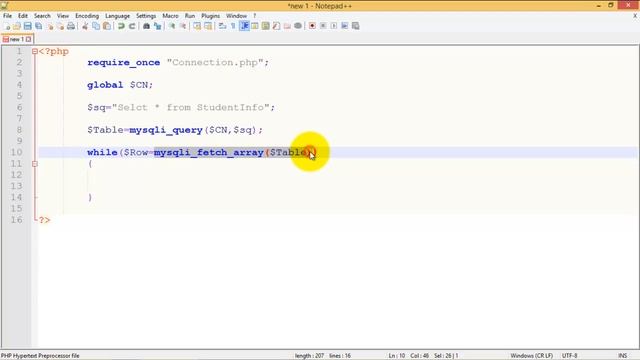Click mysqli_query on line 8
This screenshot has width=640, height=360.
coord(166,130)
